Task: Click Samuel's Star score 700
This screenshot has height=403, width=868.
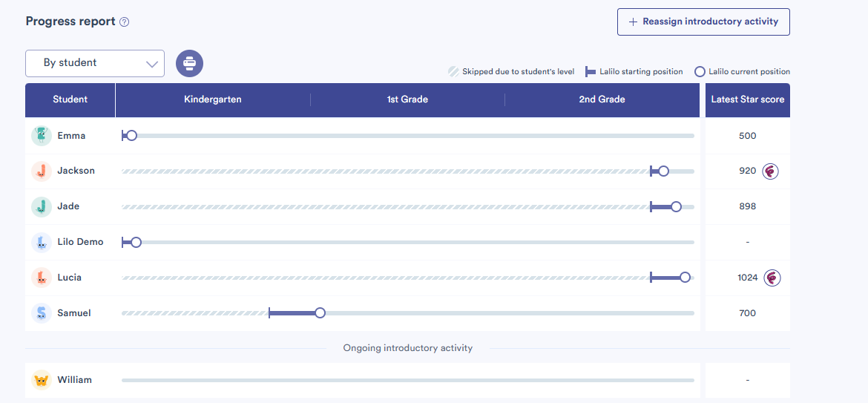Action: pos(747,312)
